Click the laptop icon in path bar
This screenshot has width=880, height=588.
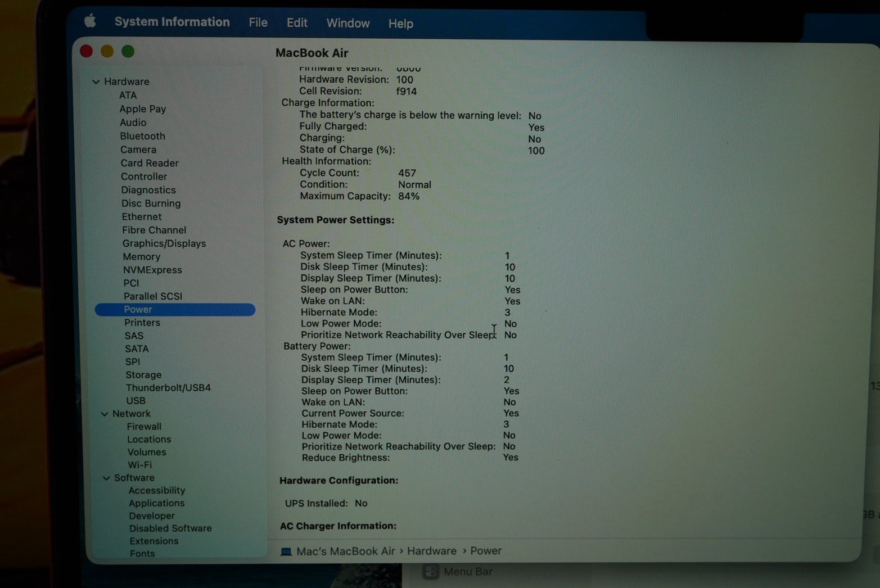tap(286, 551)
